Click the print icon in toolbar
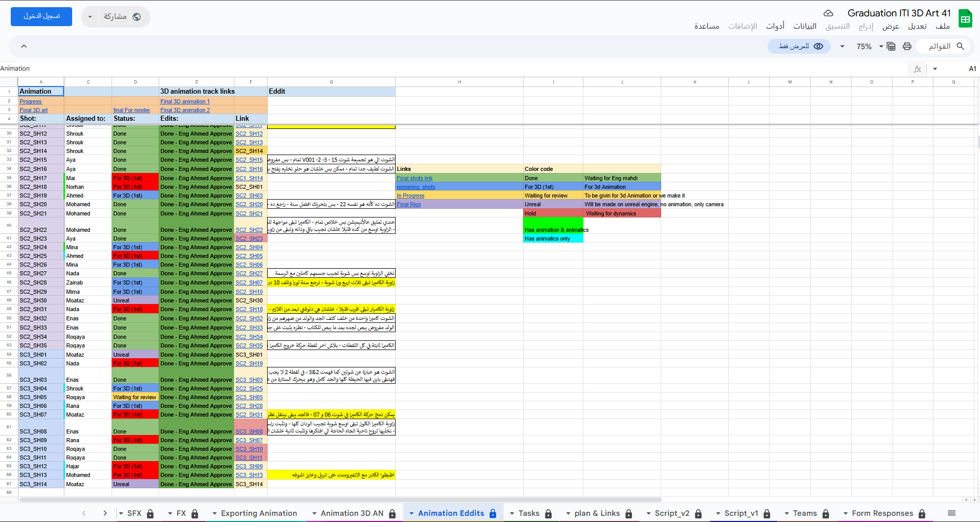This screenshot has width=980, height=522. pyautogui.click(x=907, y=47)
